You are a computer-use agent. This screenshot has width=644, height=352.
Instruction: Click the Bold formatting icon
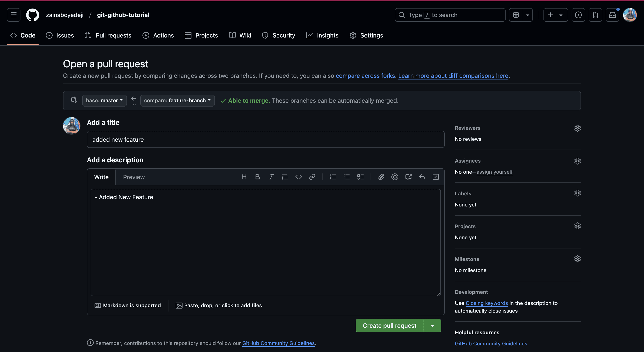click(x=257, y=177)
